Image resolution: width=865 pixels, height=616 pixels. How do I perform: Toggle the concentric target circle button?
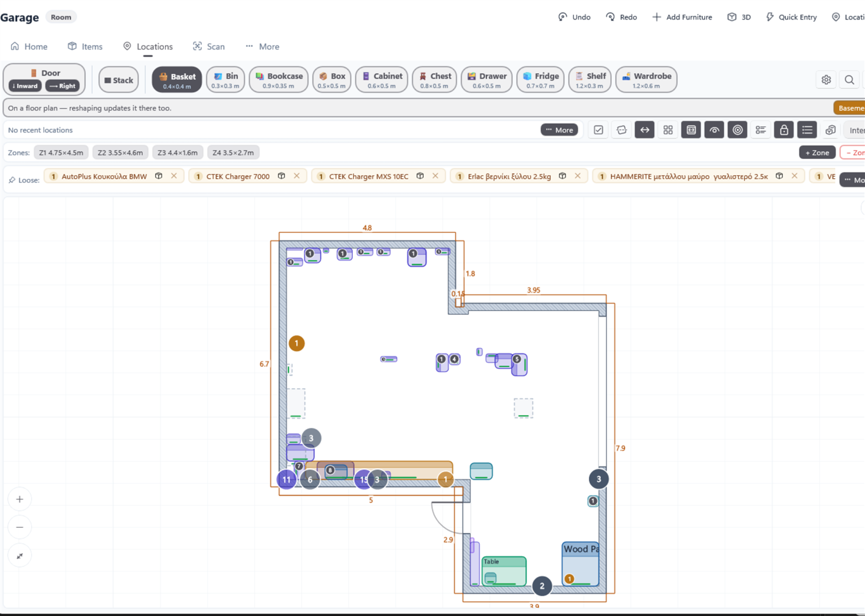coord(738,130)
